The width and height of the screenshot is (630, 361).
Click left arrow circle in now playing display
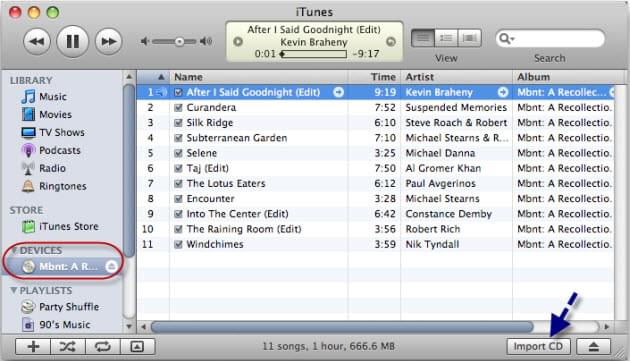tap(238, 41)
